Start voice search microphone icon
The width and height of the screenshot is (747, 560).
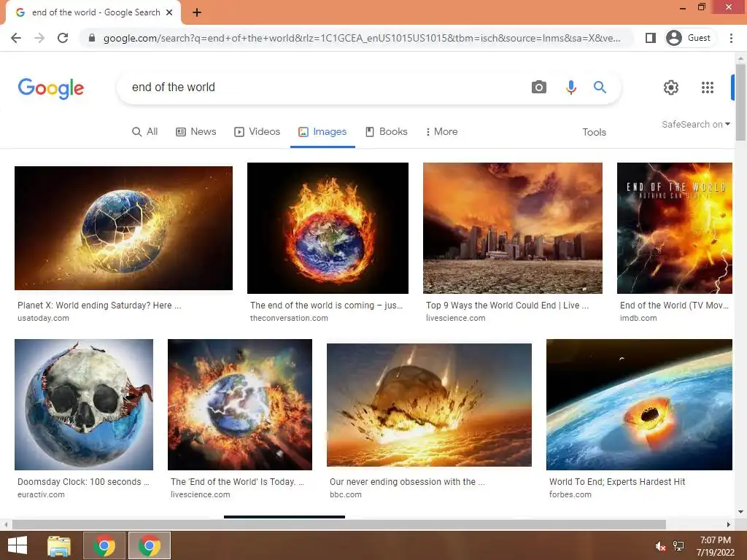coord(570,87)
